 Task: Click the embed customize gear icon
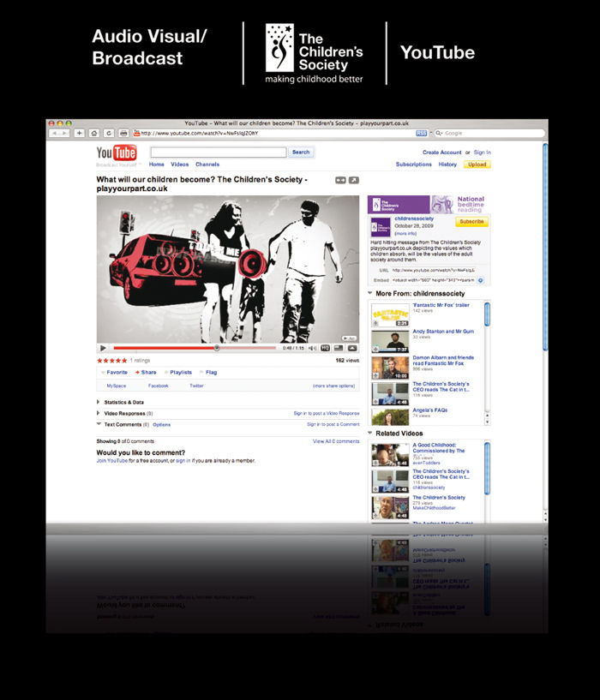481,280
